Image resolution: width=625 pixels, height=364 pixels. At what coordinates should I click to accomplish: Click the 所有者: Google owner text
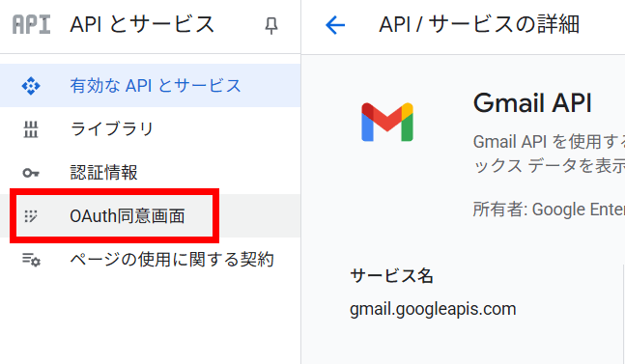(x=549, y=210)
